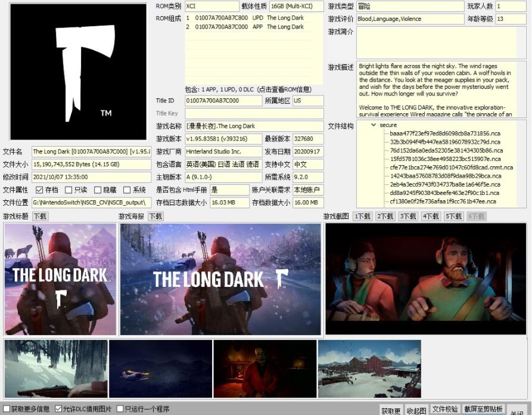Click the 存档日志数据大小 16.03 MB field
Image resolution: width=532 pixels, height=415 pixels.
(230, 202)
